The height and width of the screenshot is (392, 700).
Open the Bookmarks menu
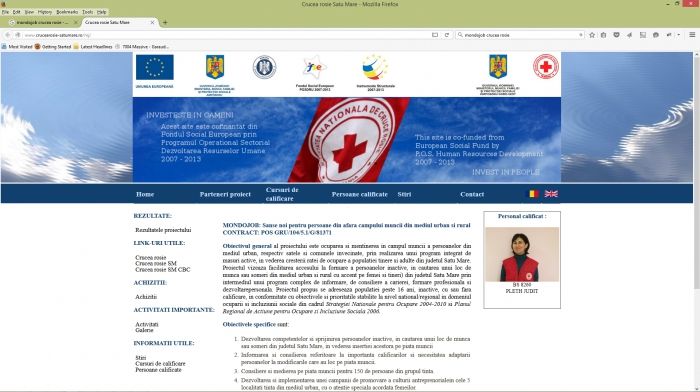tap(67, 12)
